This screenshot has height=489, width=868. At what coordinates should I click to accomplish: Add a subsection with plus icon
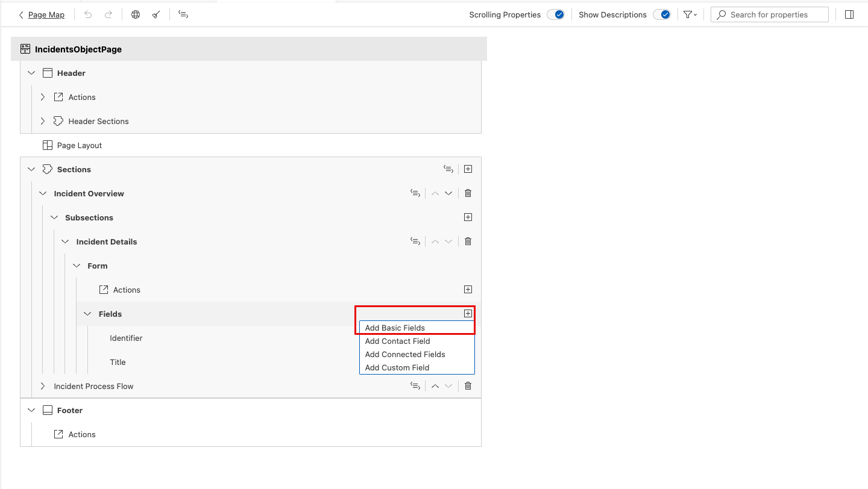[468, 217]
